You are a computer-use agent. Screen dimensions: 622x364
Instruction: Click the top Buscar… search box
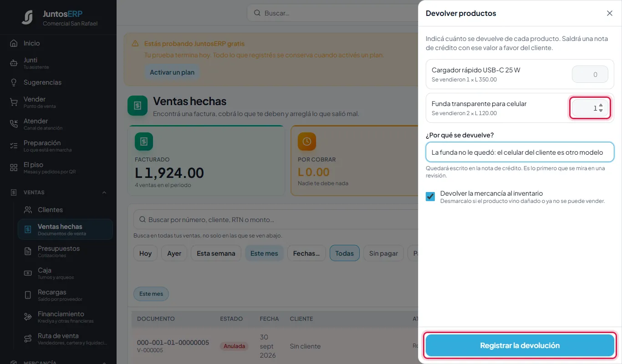(x=332, y=13)
